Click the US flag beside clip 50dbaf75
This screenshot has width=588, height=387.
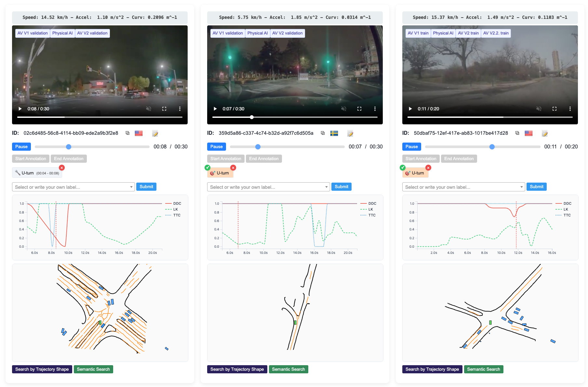[528, 133]
